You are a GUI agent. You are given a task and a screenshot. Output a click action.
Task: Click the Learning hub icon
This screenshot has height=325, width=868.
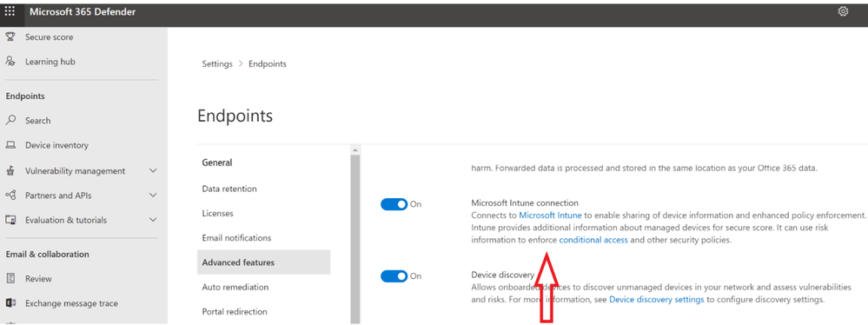click(10, 62)
